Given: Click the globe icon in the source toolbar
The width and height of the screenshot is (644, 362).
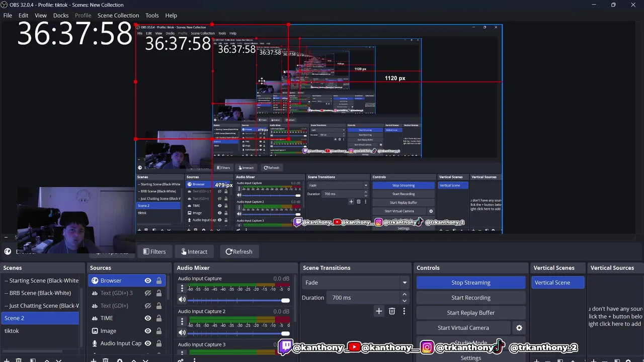Looking at the screenshot, I should 8,251.
